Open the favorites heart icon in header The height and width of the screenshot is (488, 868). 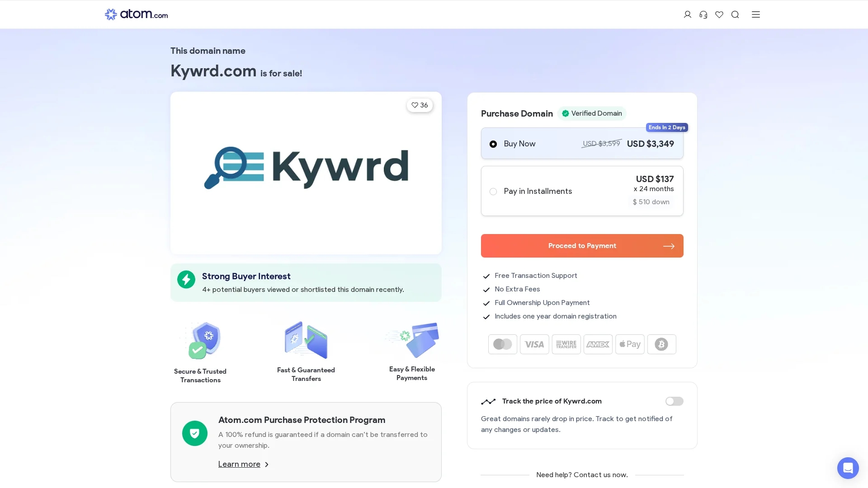pos(719,14)
